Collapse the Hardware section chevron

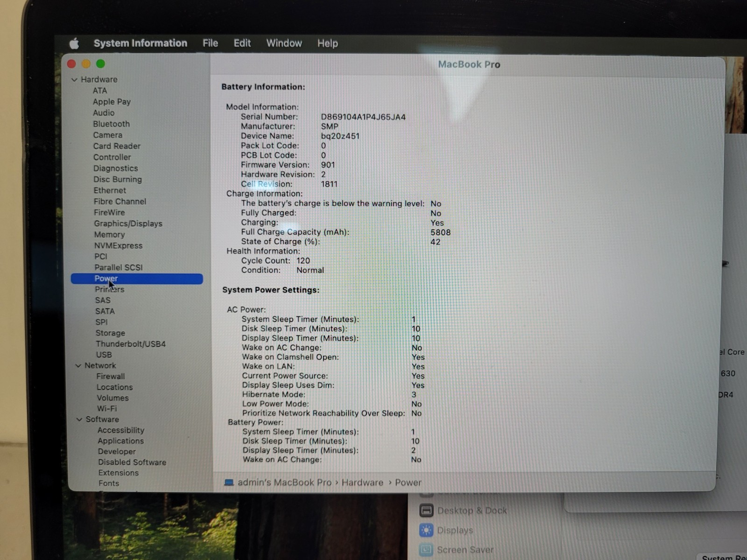[74, 80]
